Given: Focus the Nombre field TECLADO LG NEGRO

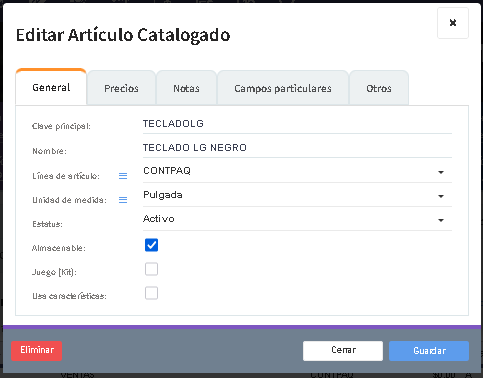Looking at the screenshot, I should pos(297,148).
